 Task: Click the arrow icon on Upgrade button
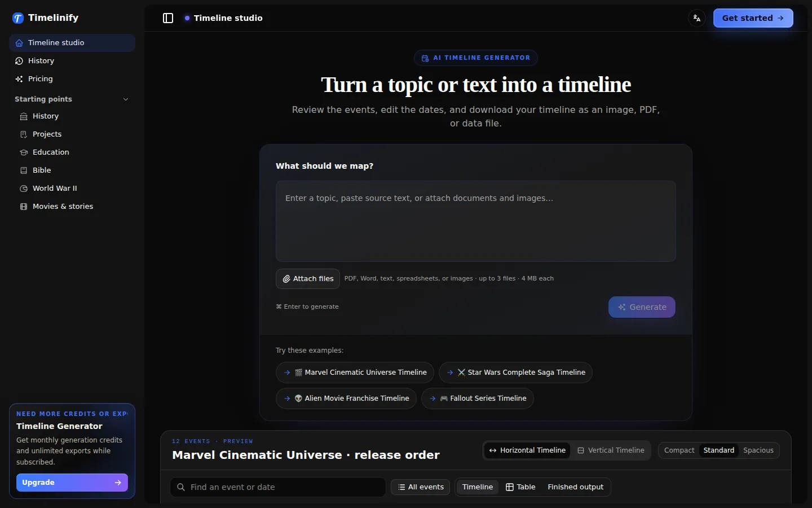(118, 483)
